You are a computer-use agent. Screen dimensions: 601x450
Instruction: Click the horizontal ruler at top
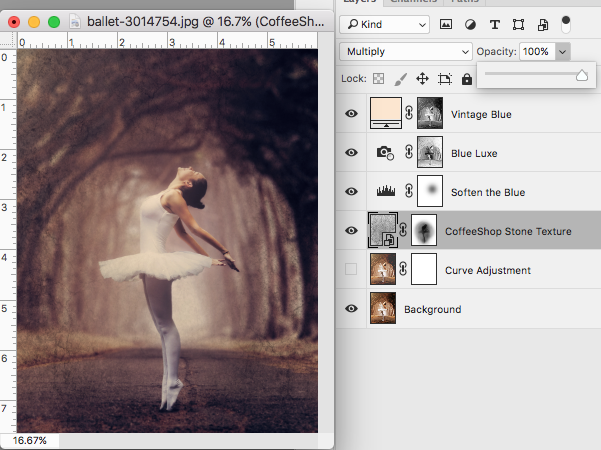167,40
